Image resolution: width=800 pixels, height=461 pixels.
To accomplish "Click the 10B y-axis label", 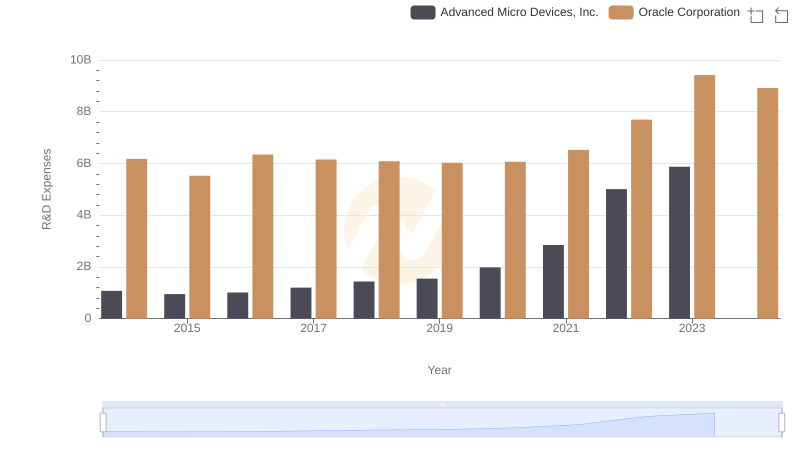I will click(81, 60).
